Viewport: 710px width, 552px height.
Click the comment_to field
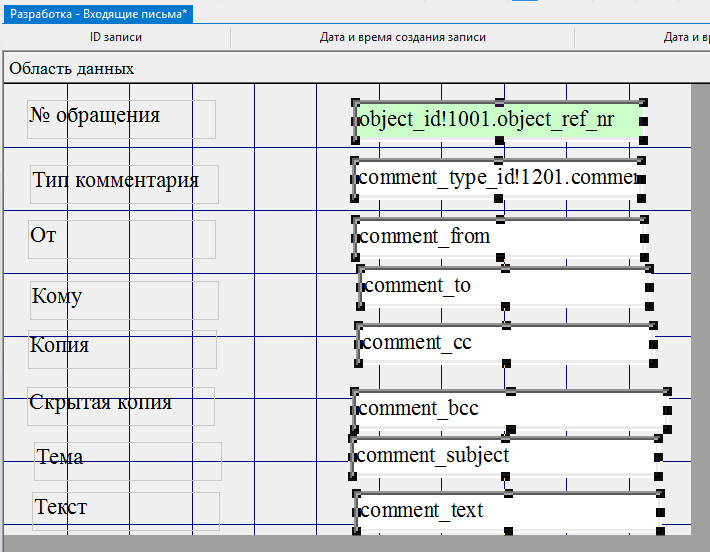tap(504, 286)
